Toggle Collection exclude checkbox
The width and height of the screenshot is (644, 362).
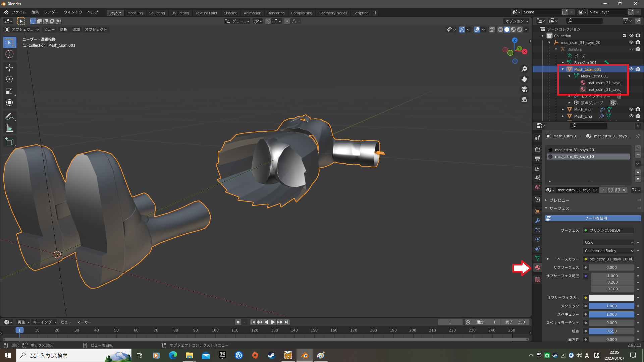625,36
